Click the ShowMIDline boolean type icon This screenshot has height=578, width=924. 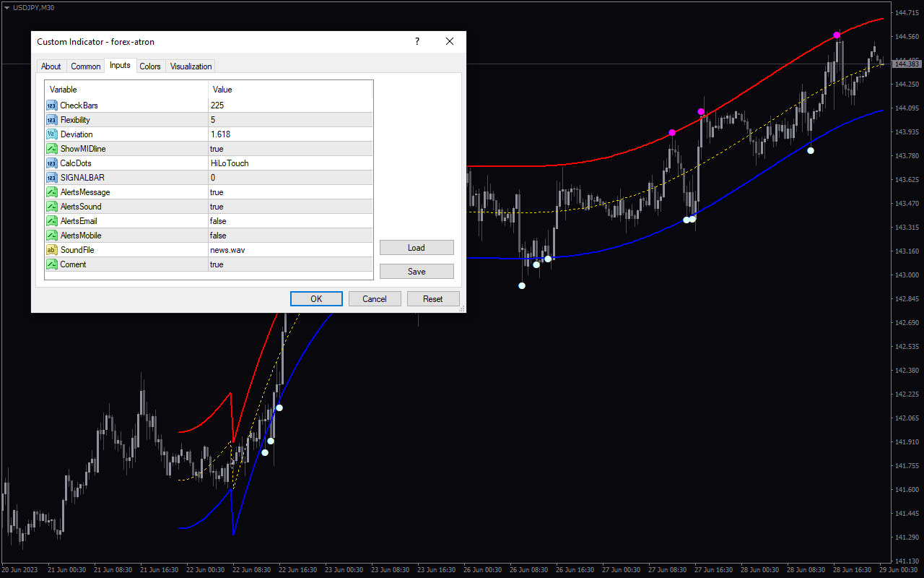(x=52, y=149)
